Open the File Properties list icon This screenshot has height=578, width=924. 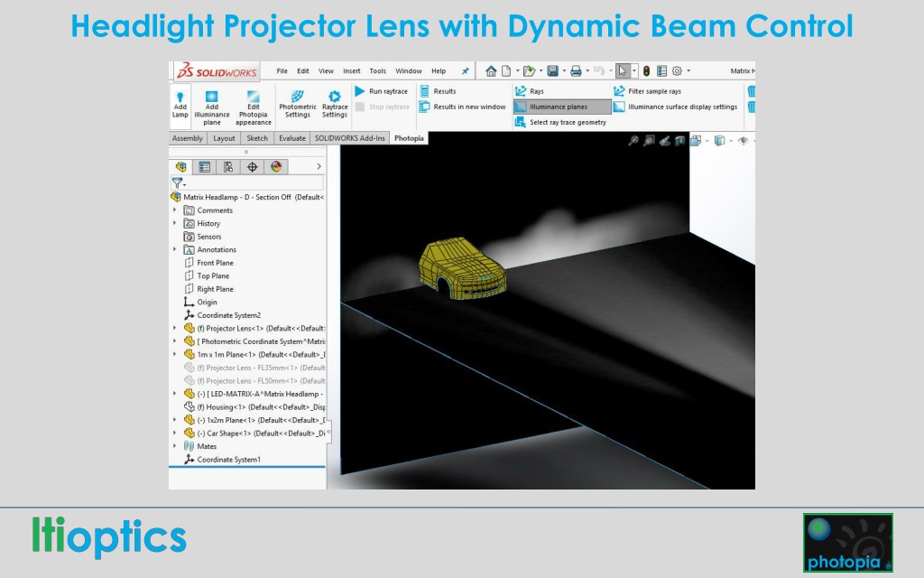coord(661,71)
